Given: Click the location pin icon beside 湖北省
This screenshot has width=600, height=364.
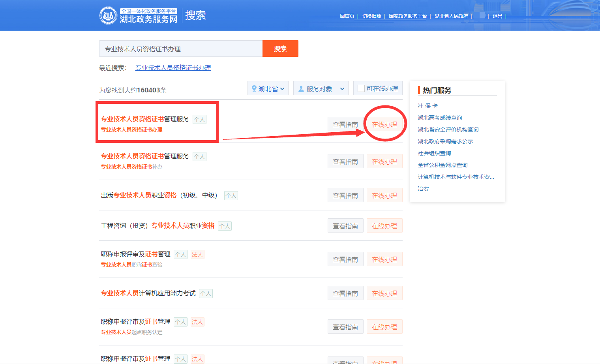Looking at the screenshot, I should pyautogui.click(x=254, y=88).
